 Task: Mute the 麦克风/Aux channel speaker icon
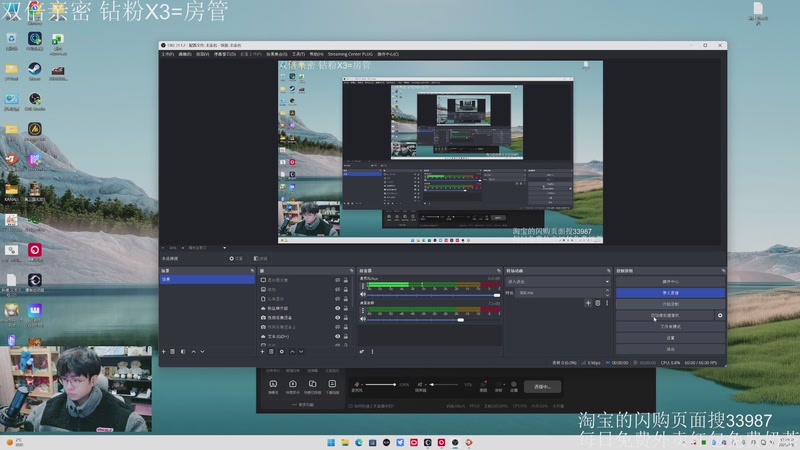click(363, 294)
